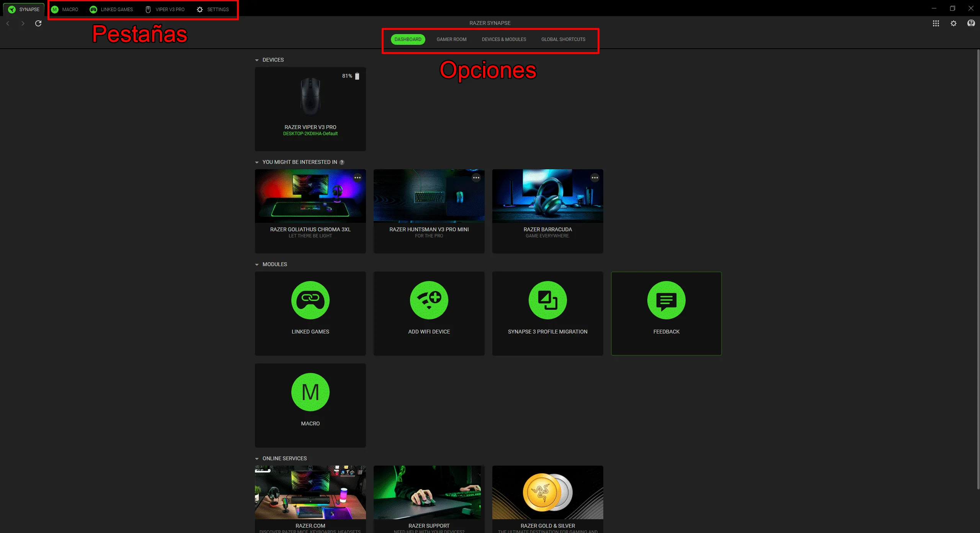Click the forward navigation arrow
Image resolution: width=980 pixels, height=533 pixels.
coord(23,23)
